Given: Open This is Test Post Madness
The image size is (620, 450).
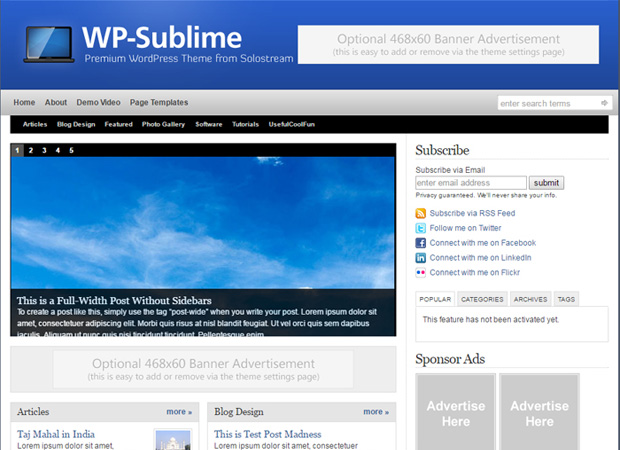Looking at the screenshot, I should [268, 434].
